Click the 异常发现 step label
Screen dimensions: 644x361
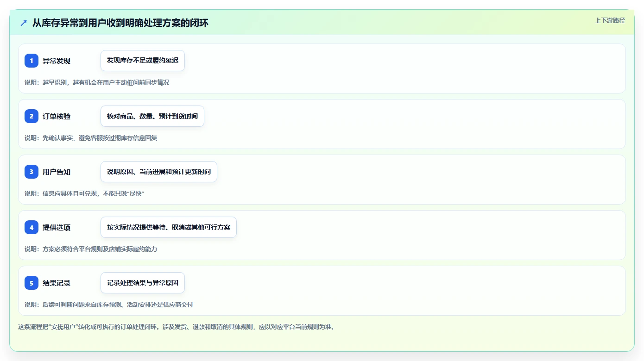click(x=57, y=61)
